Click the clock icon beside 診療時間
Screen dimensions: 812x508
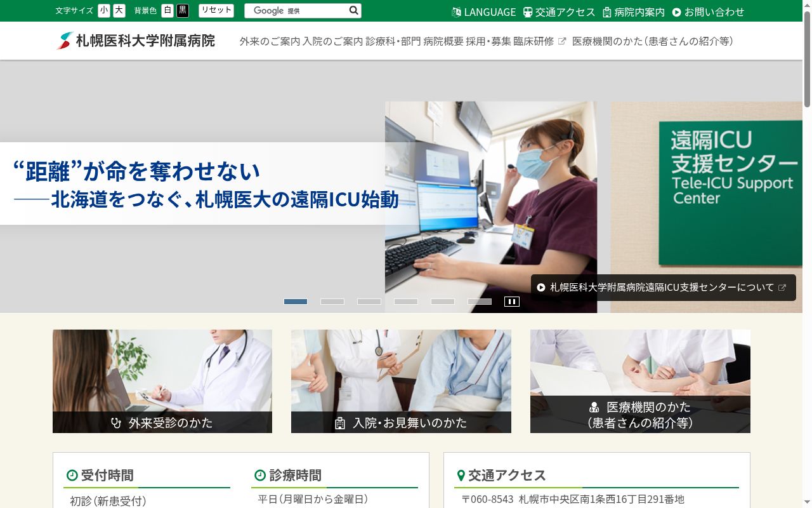pyautogui.click(x=260, y=476)
